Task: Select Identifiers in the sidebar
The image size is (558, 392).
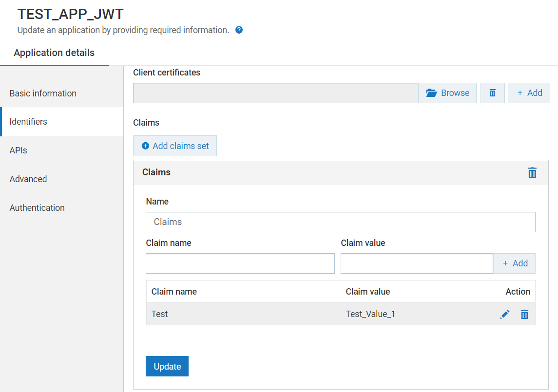Action: 28,122
